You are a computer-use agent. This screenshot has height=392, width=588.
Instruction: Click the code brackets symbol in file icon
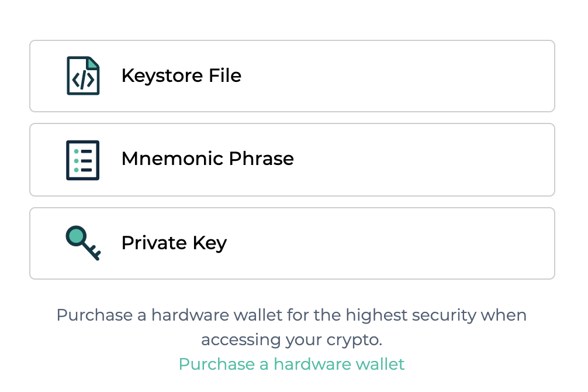coord(83,80)
